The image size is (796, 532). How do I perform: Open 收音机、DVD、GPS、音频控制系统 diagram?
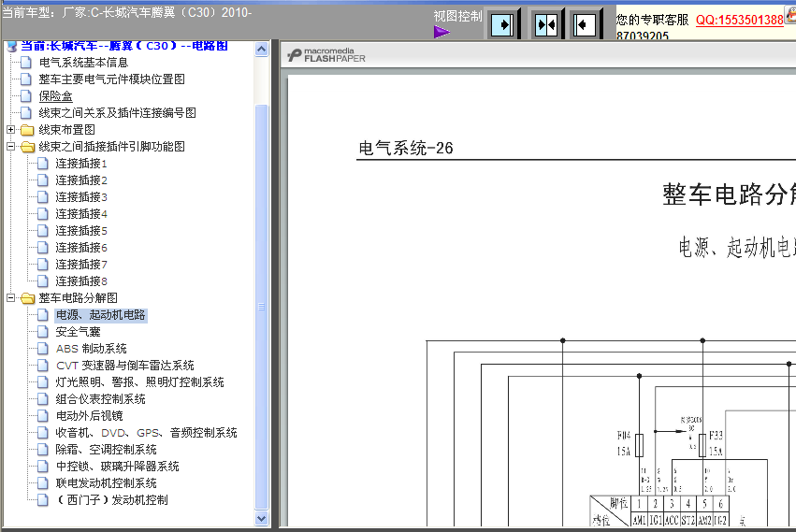146,433
